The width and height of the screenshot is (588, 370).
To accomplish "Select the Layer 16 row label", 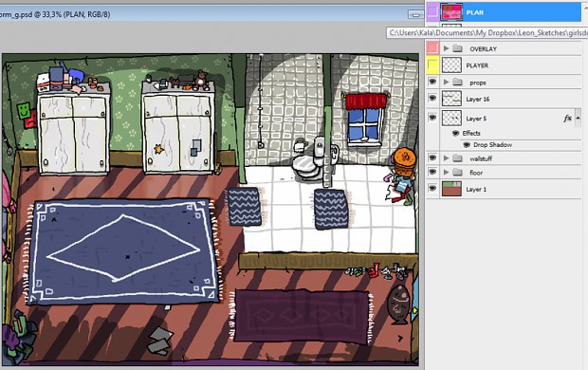I will click(x=477, y=99).
